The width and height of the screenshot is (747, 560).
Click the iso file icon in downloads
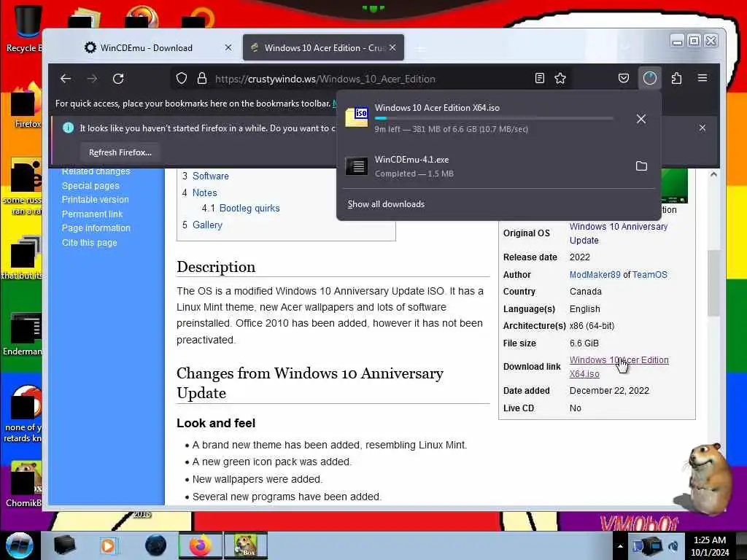(357, 117)
